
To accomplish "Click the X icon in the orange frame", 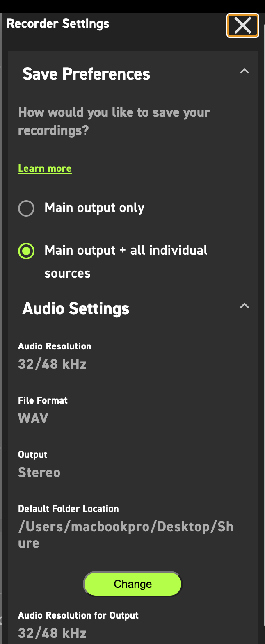I will (x=242, y=25).
